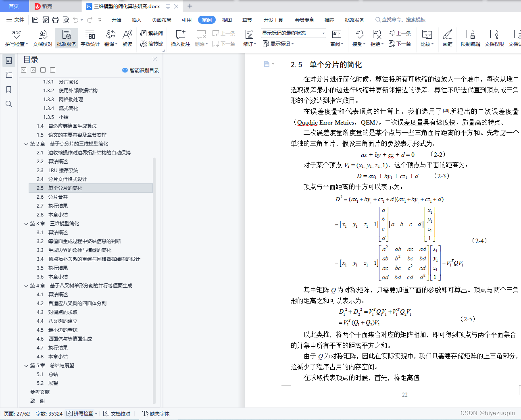The height and width of the screenshot is (420, 521).
Task: Go to the 首页 tab
Action: [14, 6]
